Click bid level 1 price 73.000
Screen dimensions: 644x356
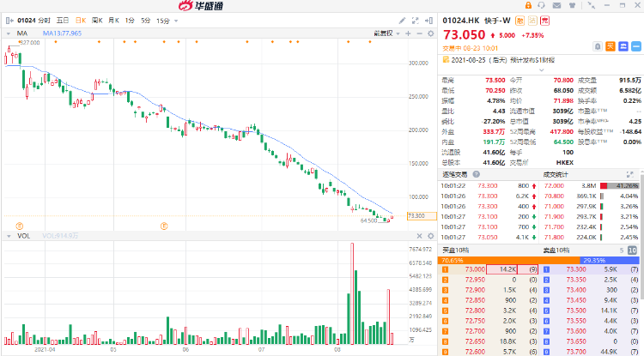click(475, 269)
